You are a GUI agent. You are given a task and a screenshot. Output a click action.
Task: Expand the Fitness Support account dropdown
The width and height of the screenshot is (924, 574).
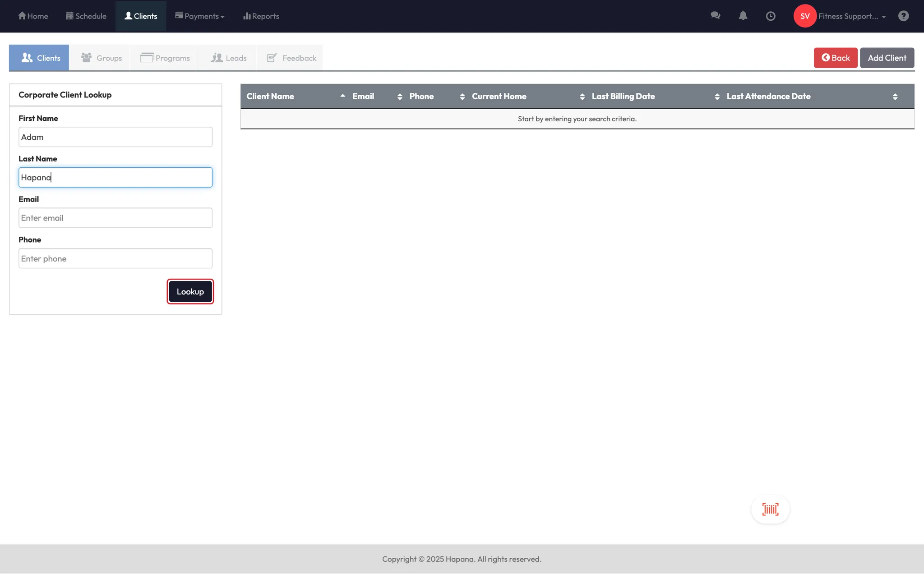pyautogui.click(x=852, y=16)
